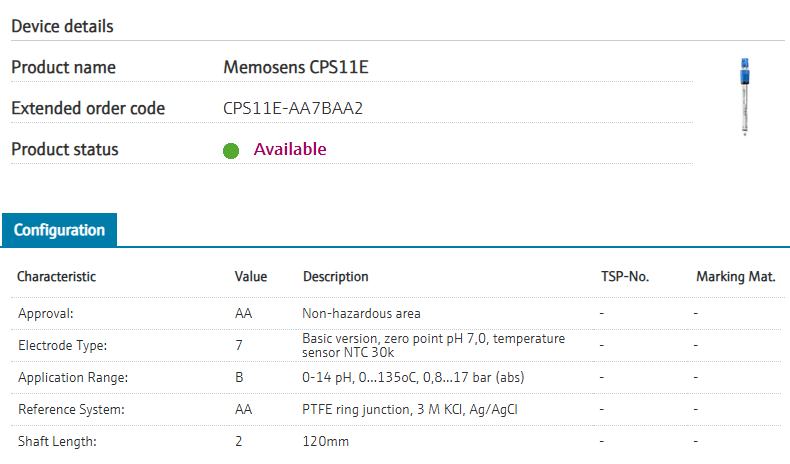The height and width of the screenshot is (464, 790).
Task: Click the Value column header
Action: (251, 276)
